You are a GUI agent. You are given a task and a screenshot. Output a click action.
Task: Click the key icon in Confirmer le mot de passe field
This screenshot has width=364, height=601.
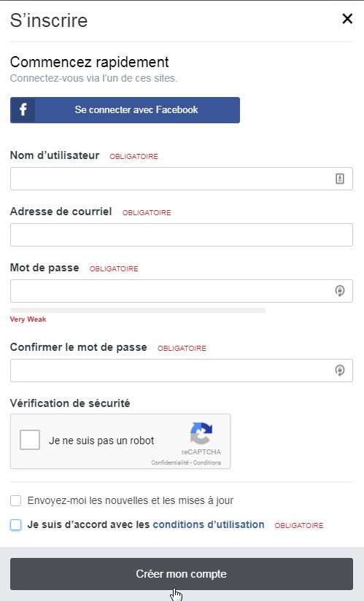click(x=340, y=371)
